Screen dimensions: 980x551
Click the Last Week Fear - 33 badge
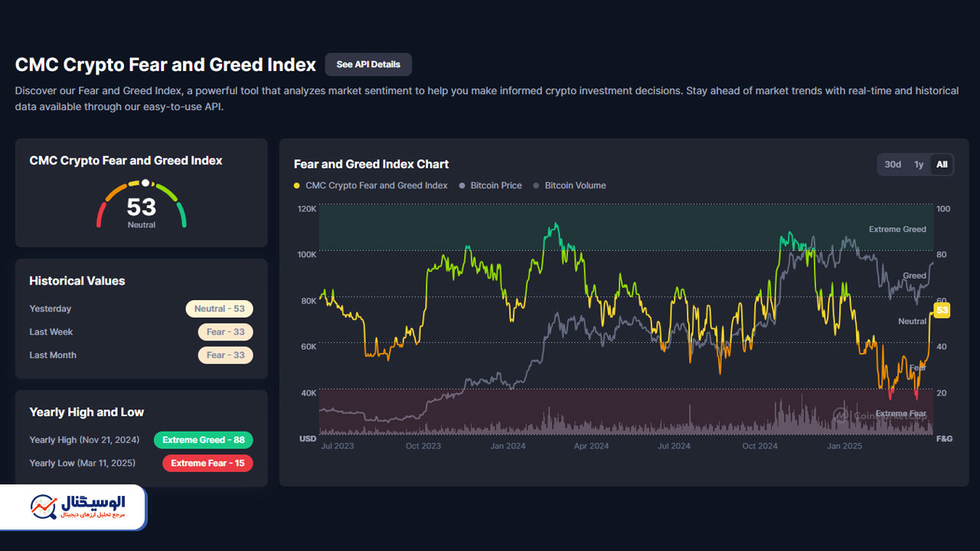click(225, 331)
